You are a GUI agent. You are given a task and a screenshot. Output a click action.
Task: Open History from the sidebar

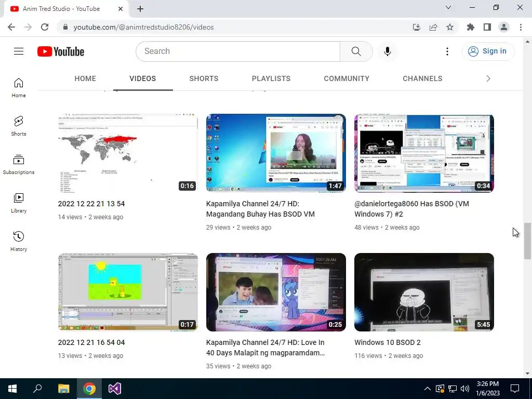point(19,241)
